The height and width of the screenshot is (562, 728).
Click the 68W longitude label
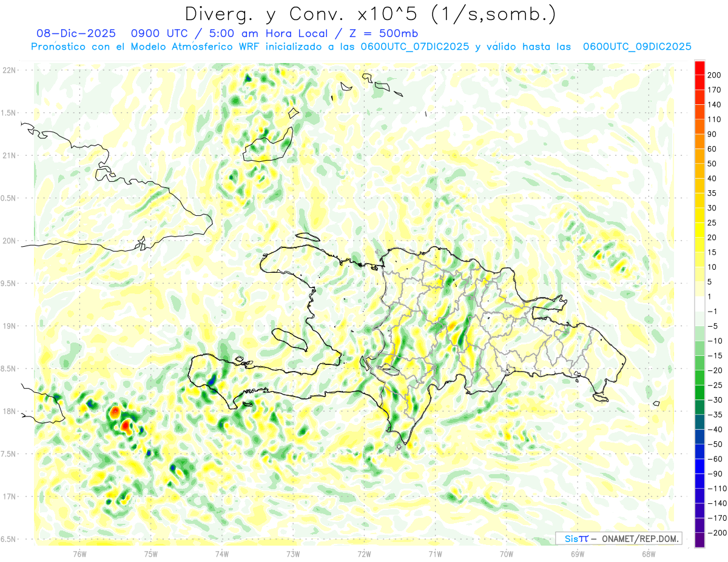[649, 554]
